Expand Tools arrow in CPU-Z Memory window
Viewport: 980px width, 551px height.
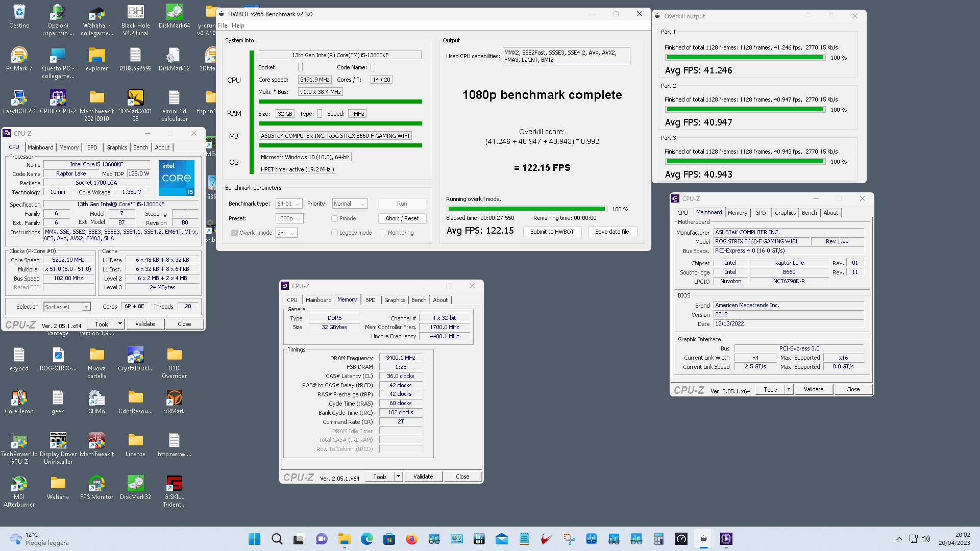click(x=398, y=477)
